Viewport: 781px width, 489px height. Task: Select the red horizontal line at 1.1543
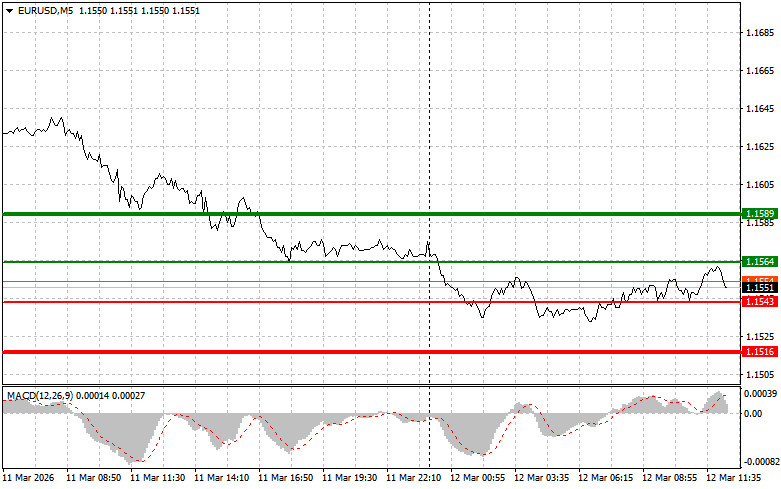pos(372,302)
